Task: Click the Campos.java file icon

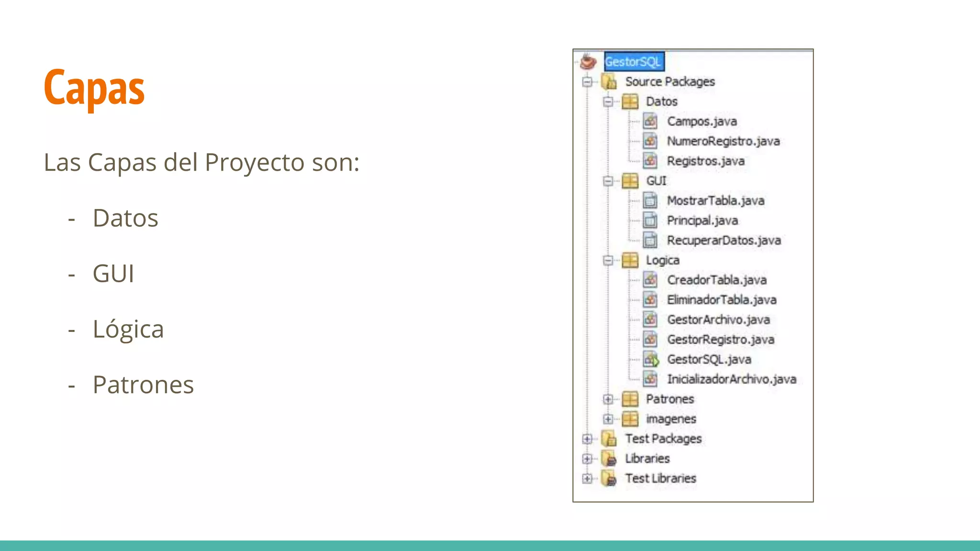Action: pos(650,121)
